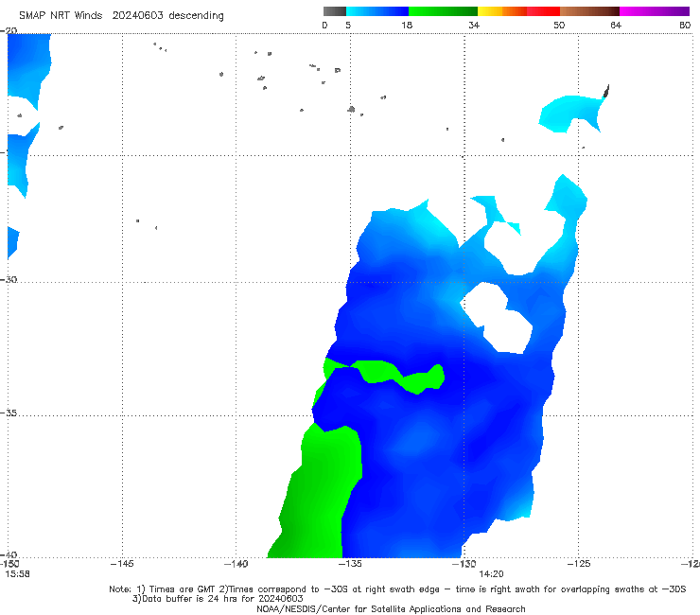Click the latitude label '-30'
The width and height of the screenshot is (700, 615).
(x=9, y=279)
